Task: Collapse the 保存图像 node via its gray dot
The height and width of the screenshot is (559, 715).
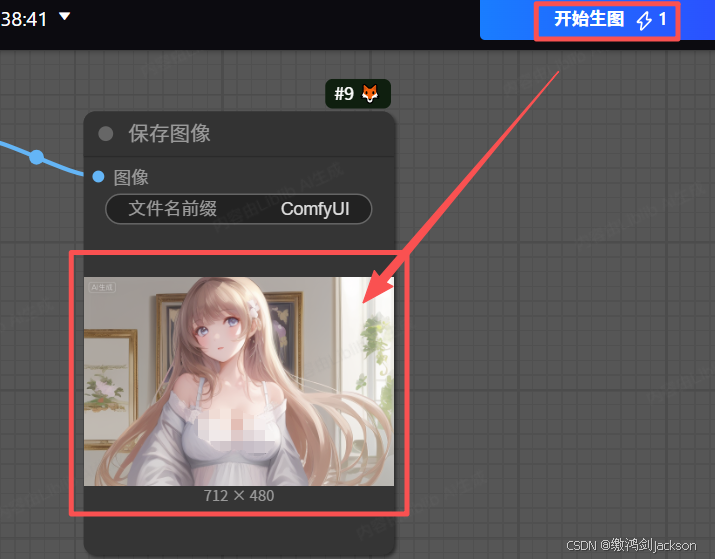Action: click(x=106, y=134)
